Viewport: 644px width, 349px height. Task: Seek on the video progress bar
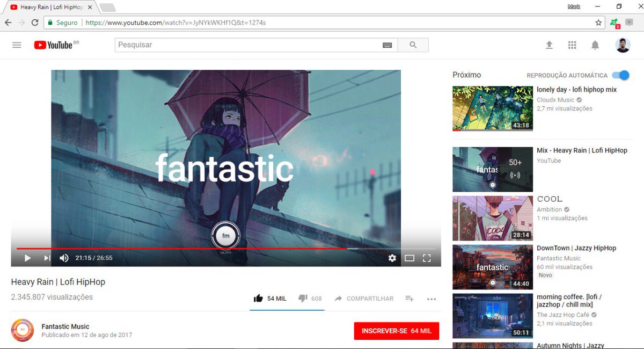(225, 249)
